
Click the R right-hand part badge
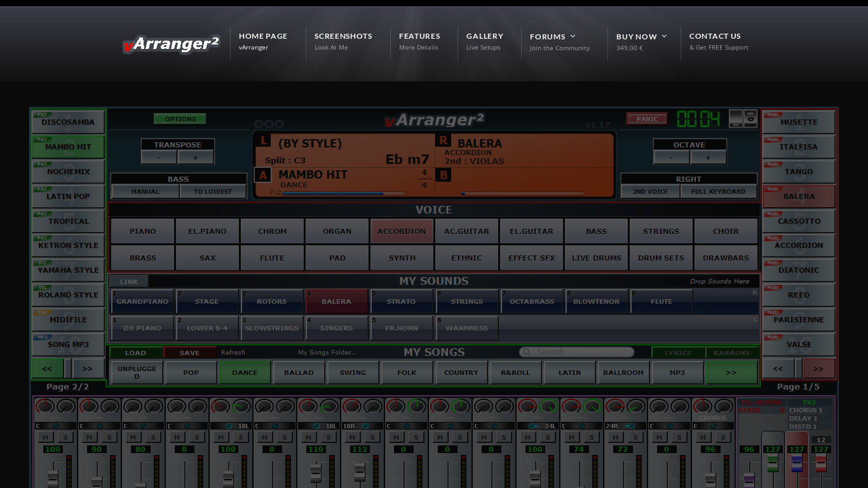click(x=443, y=140)
